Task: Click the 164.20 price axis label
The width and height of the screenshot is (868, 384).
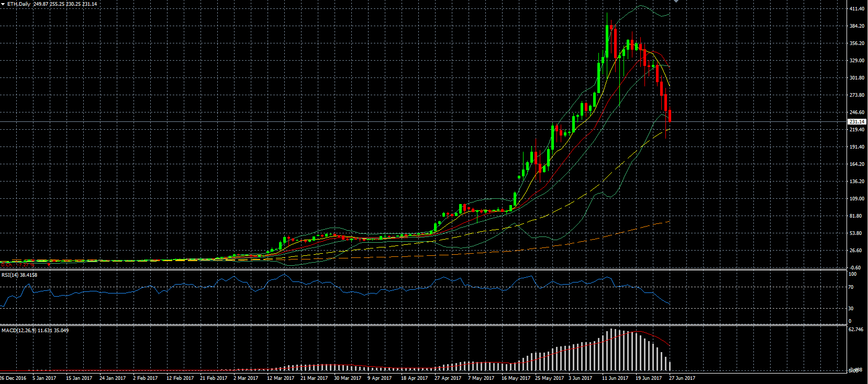Action: tap(857, 164)
